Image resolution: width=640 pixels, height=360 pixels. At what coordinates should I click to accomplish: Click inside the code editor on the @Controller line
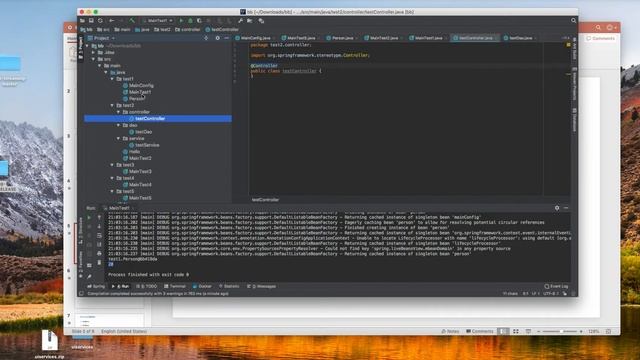pos(264,66)
